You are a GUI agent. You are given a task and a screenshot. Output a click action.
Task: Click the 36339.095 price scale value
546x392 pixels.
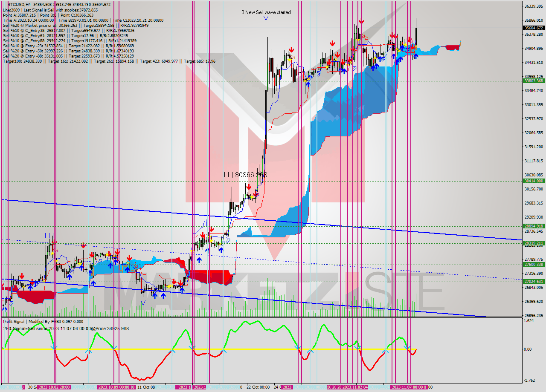[x=533, y=6]
